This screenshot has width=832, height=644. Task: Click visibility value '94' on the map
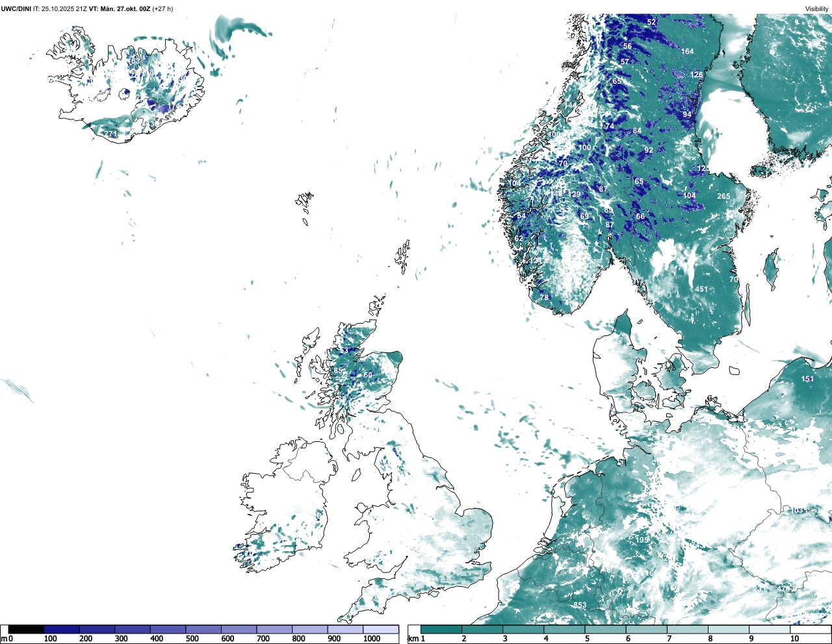click(x=687, y=115)
